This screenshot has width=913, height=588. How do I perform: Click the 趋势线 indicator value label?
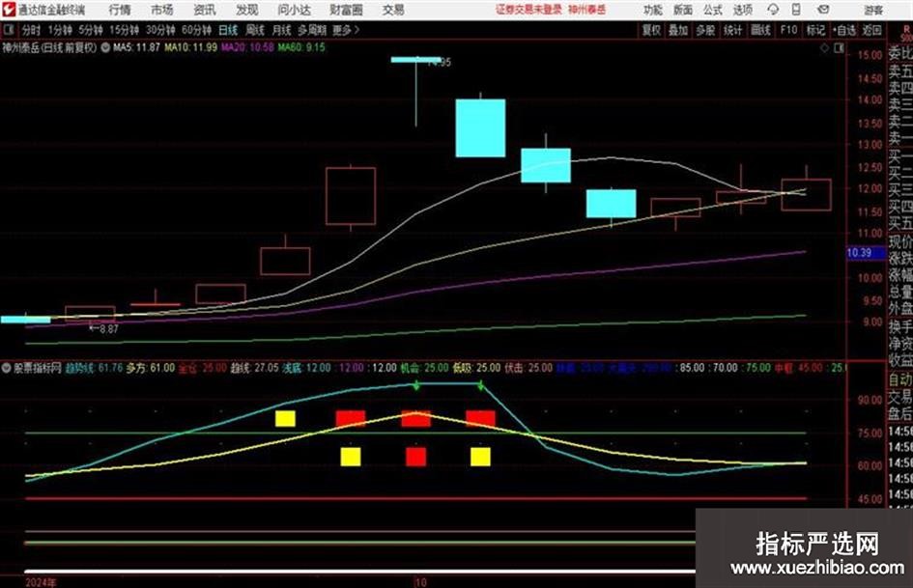tap(94, 368)
